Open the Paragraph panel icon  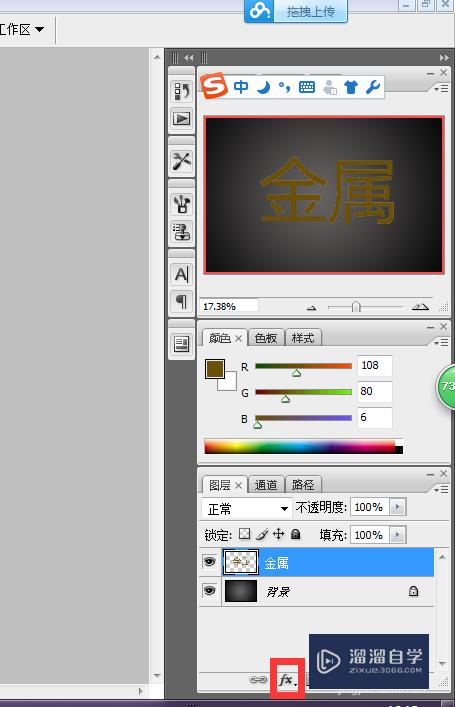point(182,301)
